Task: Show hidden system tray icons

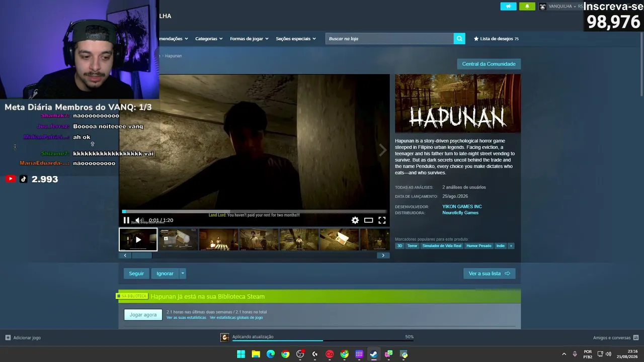Action: click(x=563, y=354)
